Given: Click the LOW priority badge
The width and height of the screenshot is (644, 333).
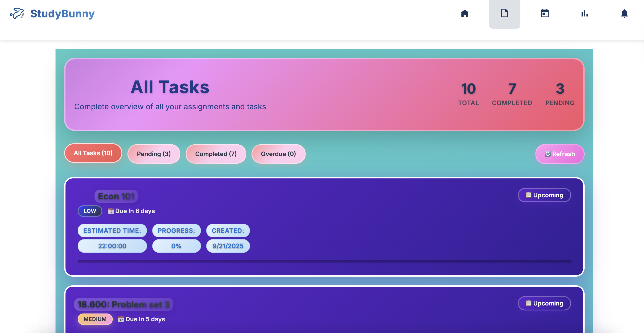Looking at the screenshot, I should [90, 211].
